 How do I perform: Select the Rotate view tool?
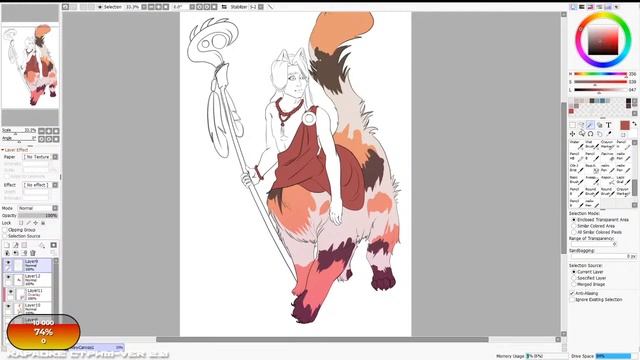[590, 134]
